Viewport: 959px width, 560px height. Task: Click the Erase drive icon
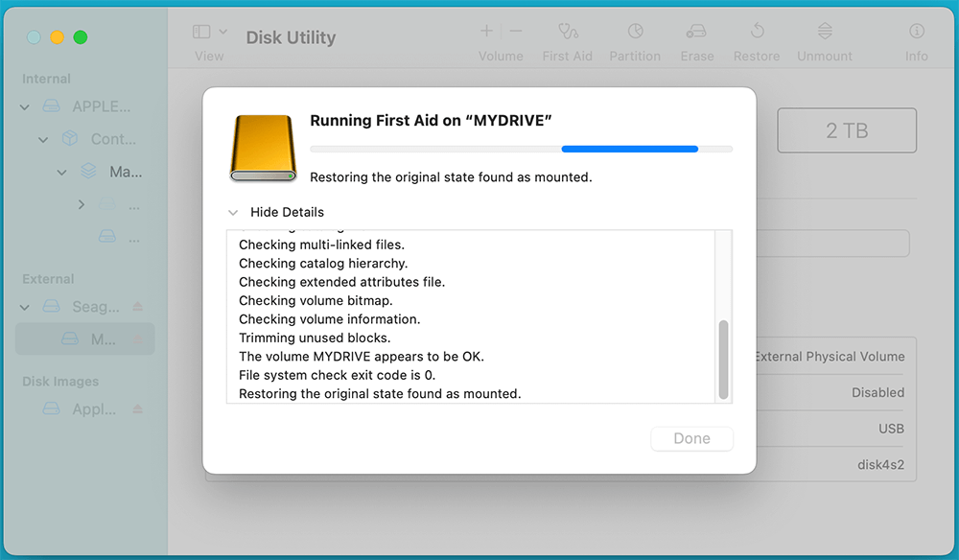pyautogui.click(x=697, y=32)
